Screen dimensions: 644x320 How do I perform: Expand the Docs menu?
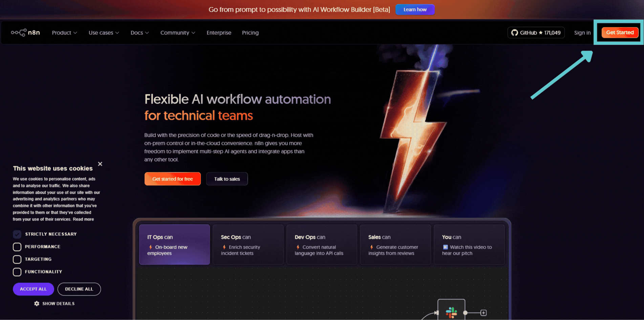139,33
